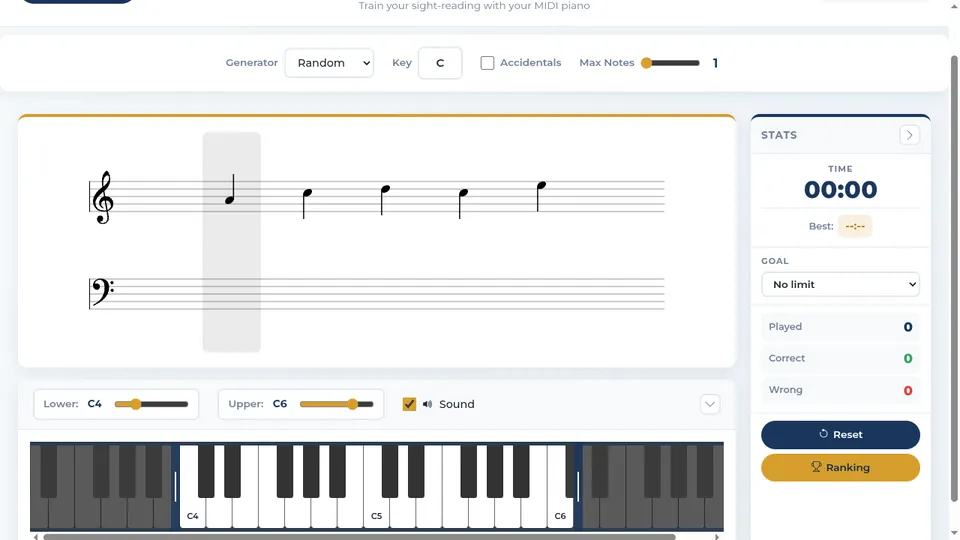Open the Generator dropdown set to Random
This screenshot has width=960, height=540.
point(329,63)
